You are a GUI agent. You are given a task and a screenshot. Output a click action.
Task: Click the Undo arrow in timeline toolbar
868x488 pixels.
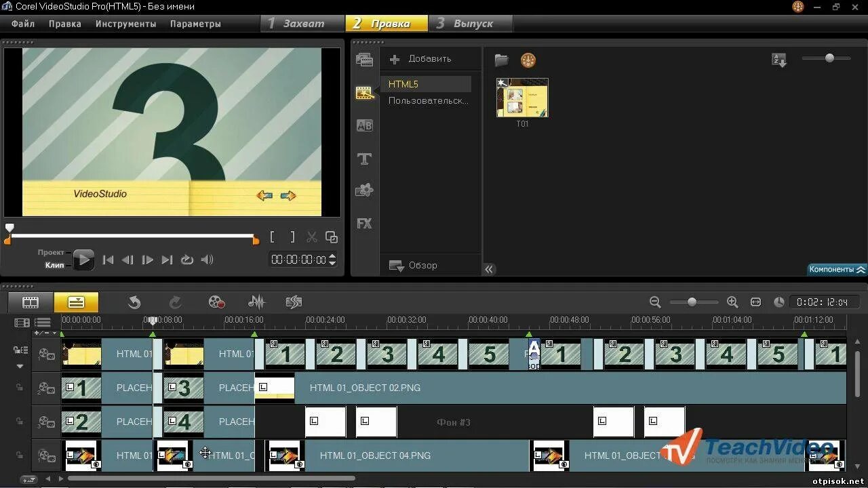(x=134, y=302)
